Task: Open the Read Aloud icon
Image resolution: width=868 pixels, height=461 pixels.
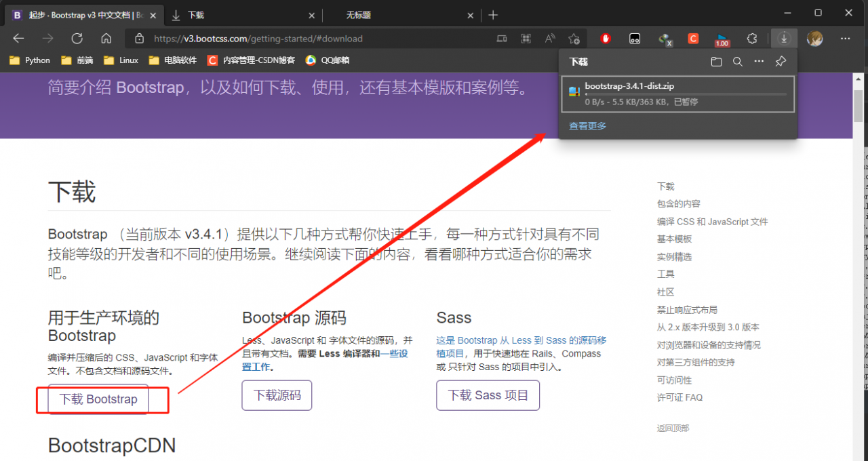Action: (x=550, y=39)
